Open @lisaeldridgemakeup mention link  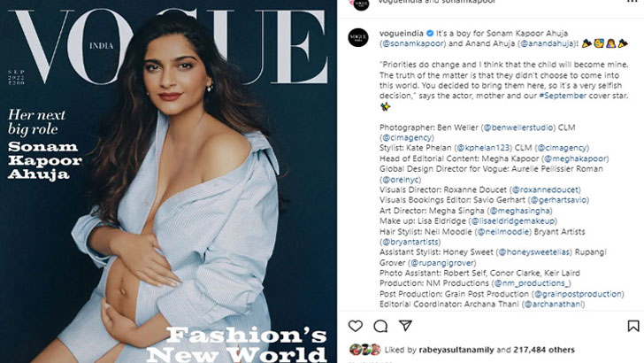point(513,221)
